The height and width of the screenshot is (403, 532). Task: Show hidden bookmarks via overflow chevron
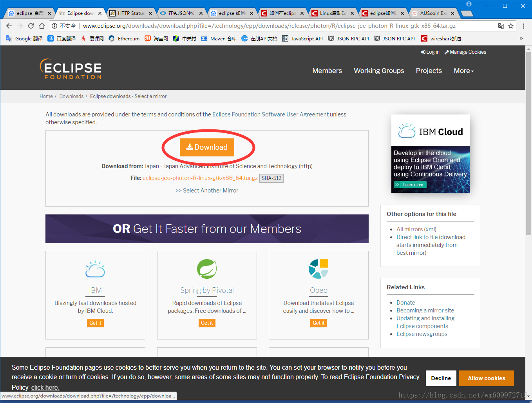521,38
